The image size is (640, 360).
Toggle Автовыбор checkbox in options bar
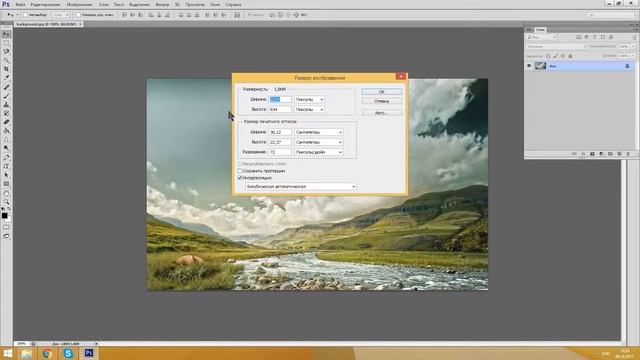[x=25, y=15]
